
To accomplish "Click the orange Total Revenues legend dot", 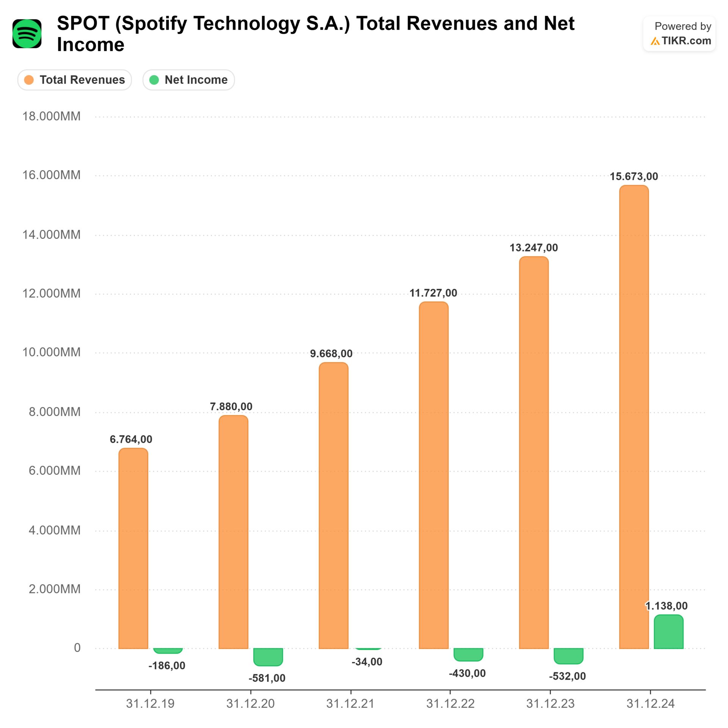I will pos(29,80).
